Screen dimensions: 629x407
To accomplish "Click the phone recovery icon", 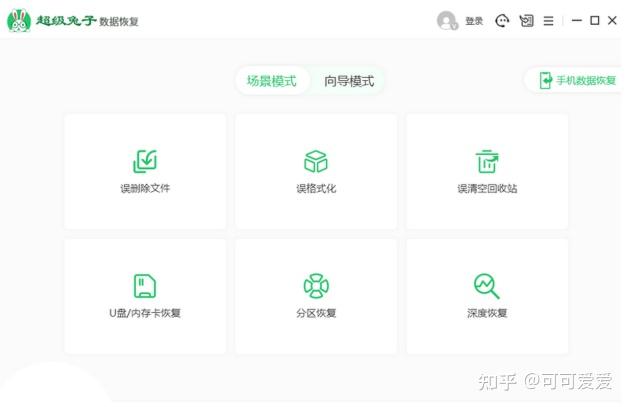I will 546,81.
